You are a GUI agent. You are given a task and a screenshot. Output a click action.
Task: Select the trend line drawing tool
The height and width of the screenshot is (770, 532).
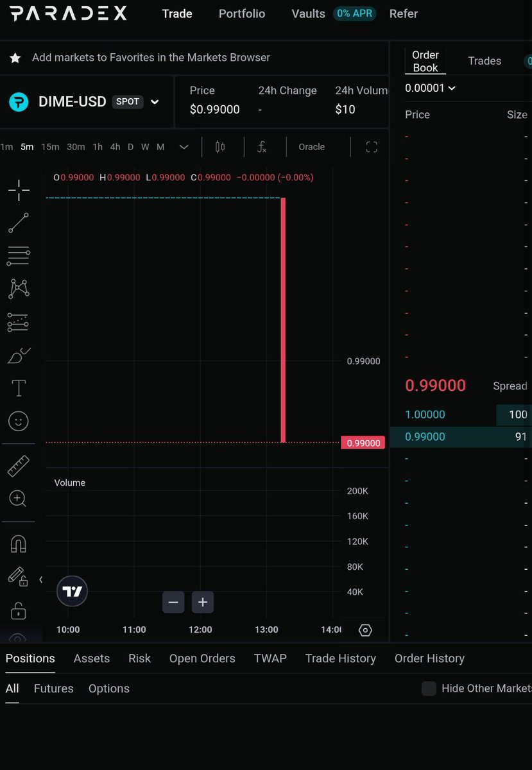tap(19, 223)
